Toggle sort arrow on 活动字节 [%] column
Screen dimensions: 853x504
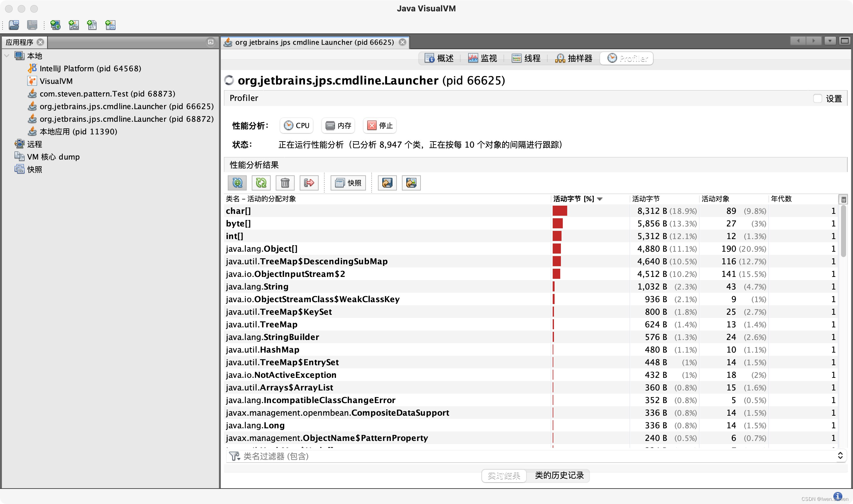pos(600,199)
